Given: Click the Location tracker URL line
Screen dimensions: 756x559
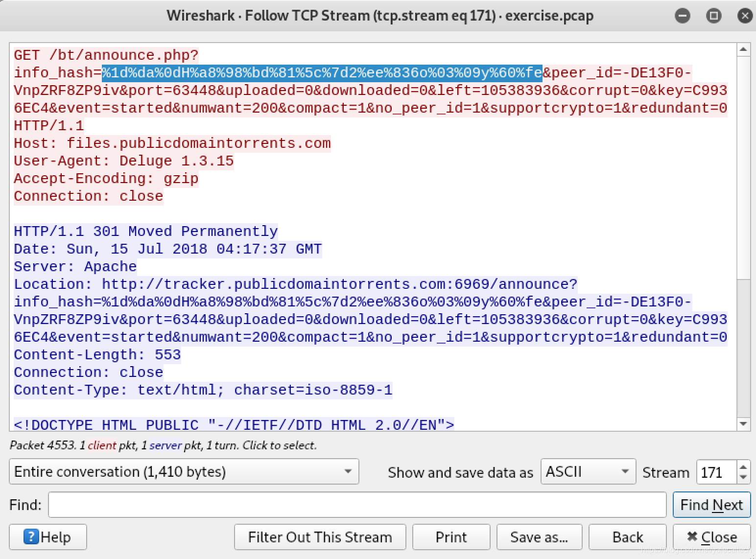Looking at the screenshot, I should pos(296,284).
